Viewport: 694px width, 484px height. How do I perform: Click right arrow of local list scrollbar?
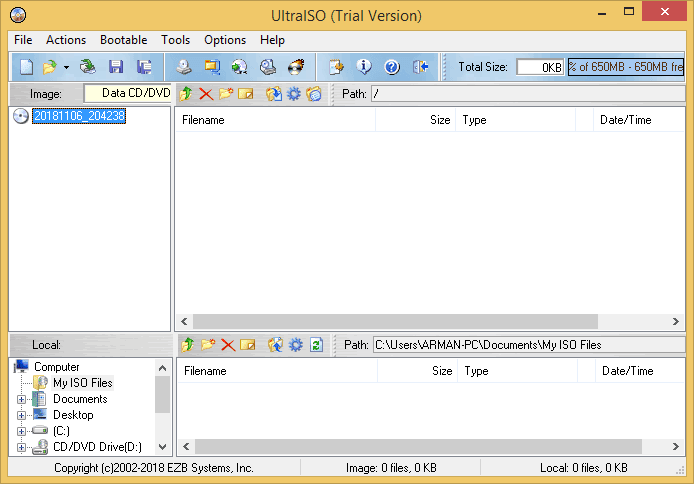(675, 446)
